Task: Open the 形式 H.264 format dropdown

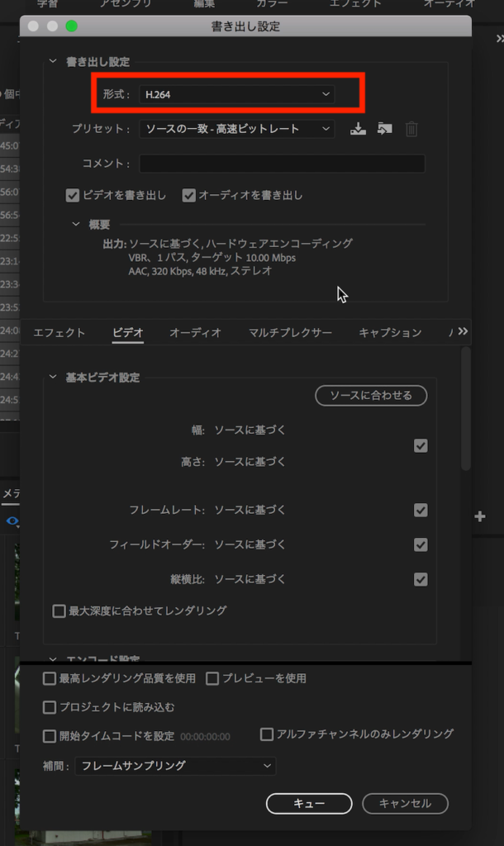Action: [237, 94]
